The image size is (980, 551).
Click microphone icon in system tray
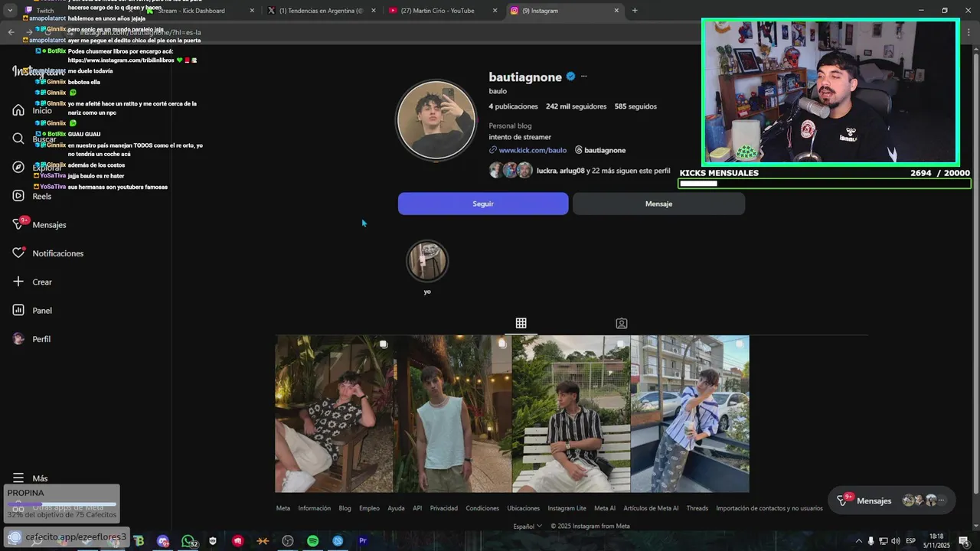click(x=871, y=541)
